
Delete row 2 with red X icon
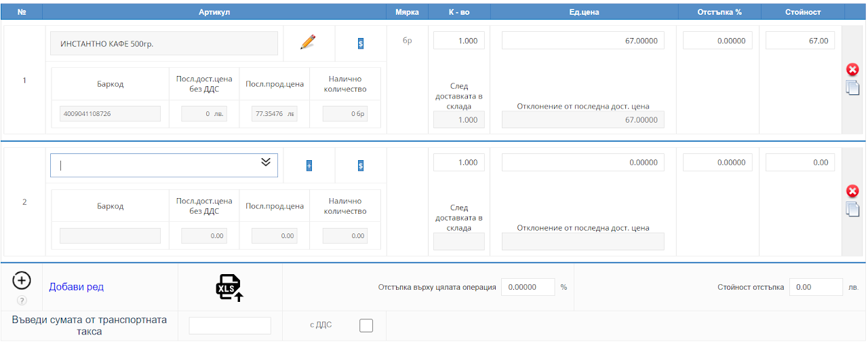tap(853, 191)
